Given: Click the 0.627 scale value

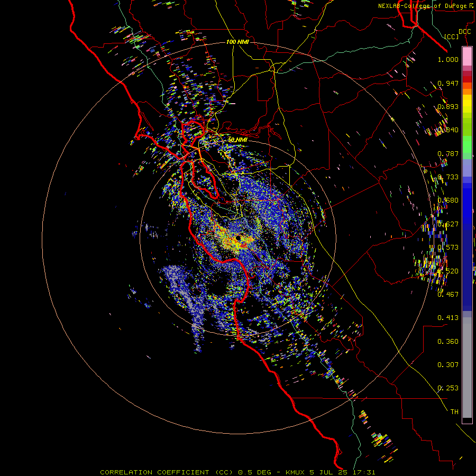Looking at the screenshot, I should pos(448,224).
